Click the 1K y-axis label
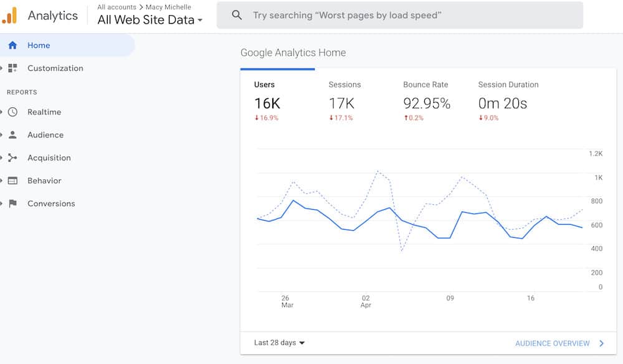The image size is (623, 364). (598, 177)
